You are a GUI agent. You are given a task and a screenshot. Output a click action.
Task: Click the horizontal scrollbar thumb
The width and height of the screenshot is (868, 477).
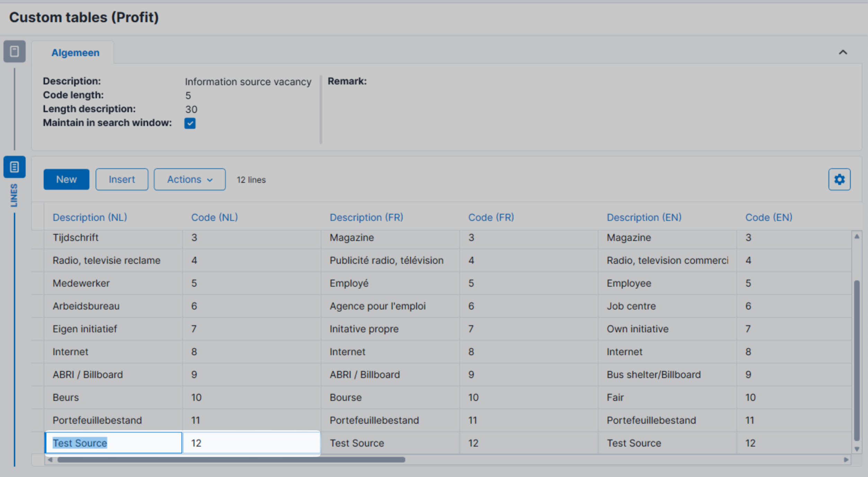[x=231, y=460]
